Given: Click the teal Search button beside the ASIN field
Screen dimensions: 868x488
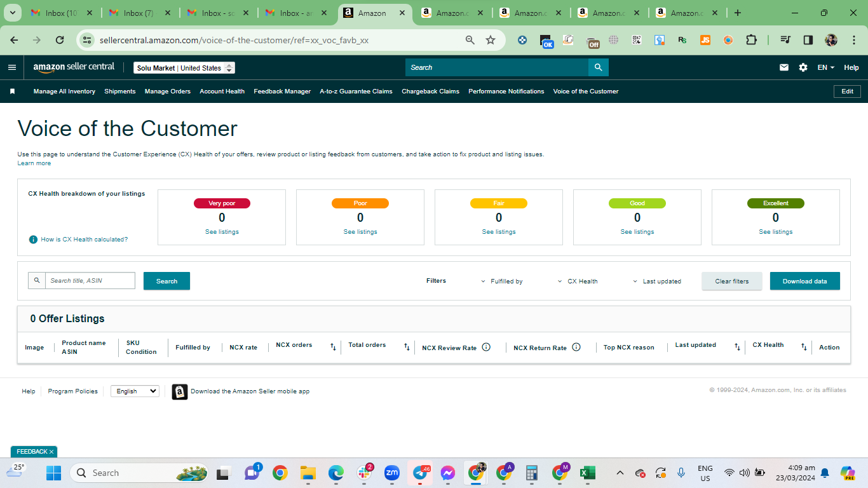Looking at the screenshot, I should [166, 281].
